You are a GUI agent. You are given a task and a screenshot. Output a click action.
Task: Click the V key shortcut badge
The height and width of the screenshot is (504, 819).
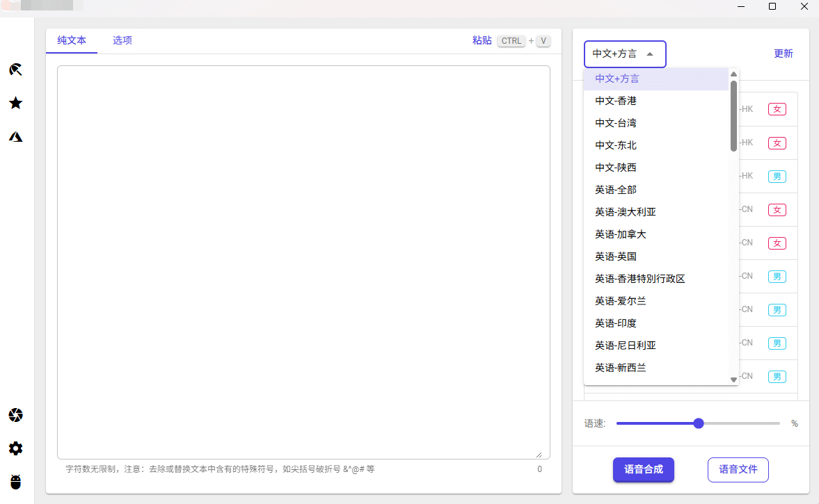tap(543, 41)
